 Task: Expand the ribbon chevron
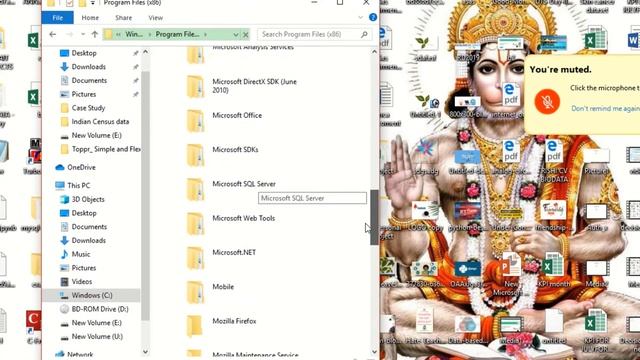pos(360,17)
